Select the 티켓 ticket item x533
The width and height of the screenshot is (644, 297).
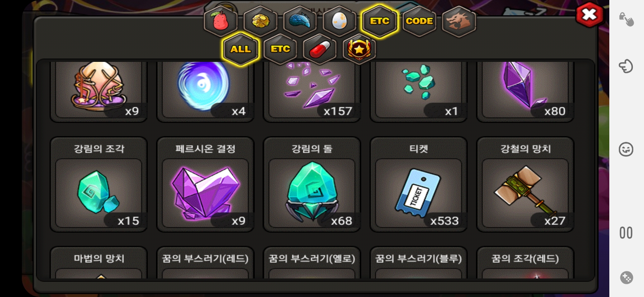[x=419, y=184]
